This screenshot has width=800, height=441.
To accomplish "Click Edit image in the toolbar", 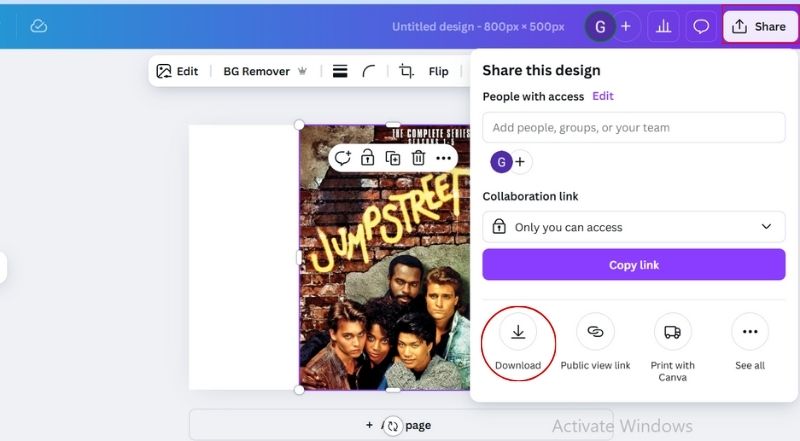I will point(178,71).
